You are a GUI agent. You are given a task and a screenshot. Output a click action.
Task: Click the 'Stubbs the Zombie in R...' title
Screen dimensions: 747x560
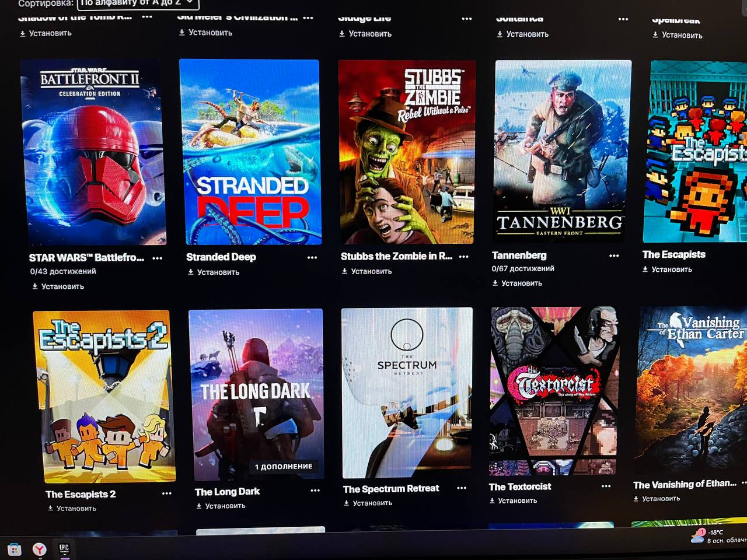tap(396, 256)
